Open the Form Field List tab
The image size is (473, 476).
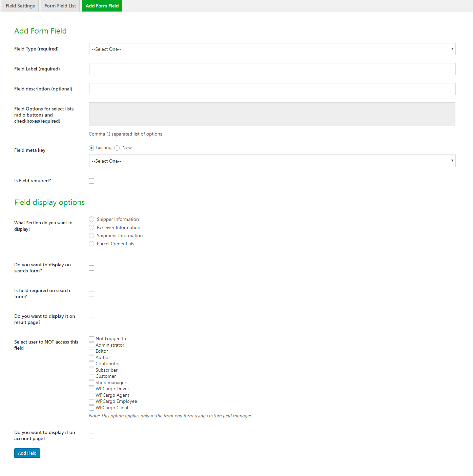tap(60, 6)
